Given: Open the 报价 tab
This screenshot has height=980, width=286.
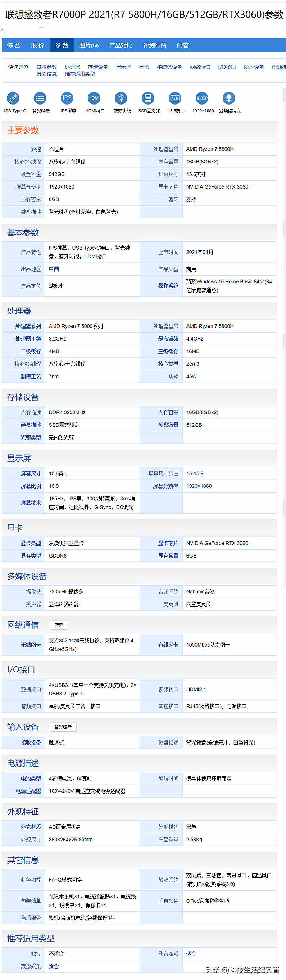Looking at the screenshot, I should pos(37,45).
